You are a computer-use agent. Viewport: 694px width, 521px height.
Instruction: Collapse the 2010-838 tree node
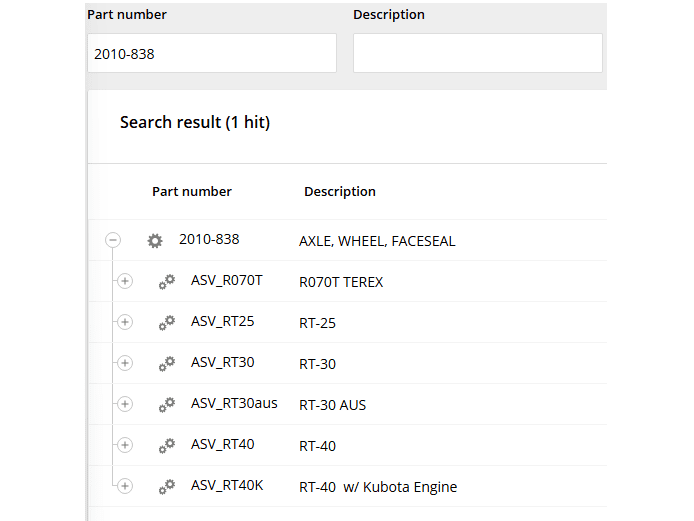click(x=113, y=241)
